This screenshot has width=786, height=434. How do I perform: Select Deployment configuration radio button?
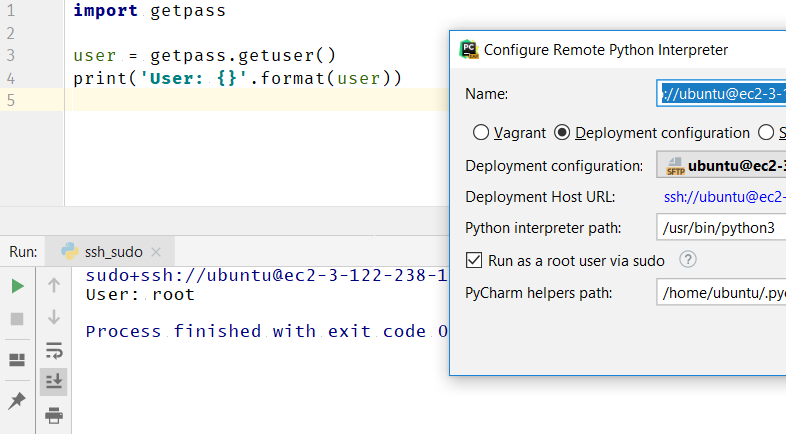pos(562,132)
